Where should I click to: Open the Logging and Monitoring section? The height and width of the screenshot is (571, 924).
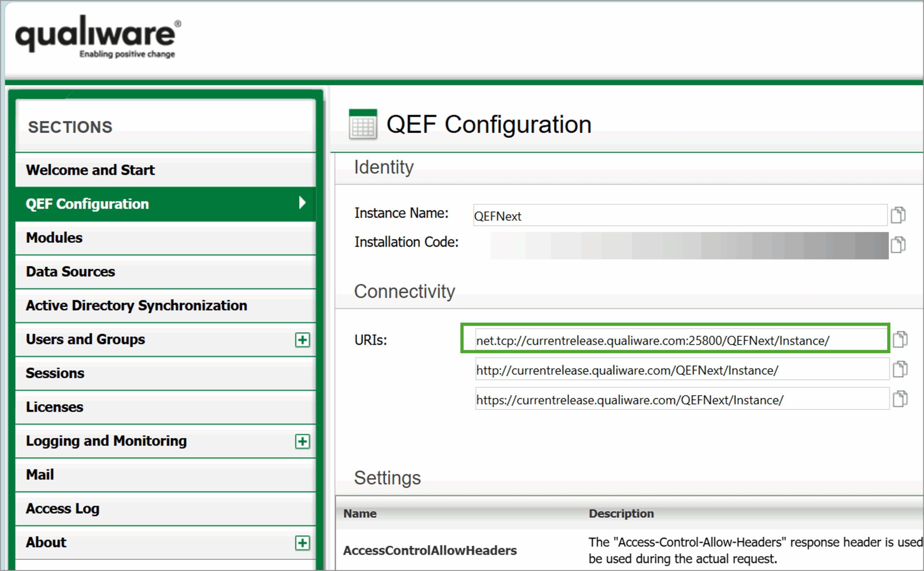tap(165, 441)
